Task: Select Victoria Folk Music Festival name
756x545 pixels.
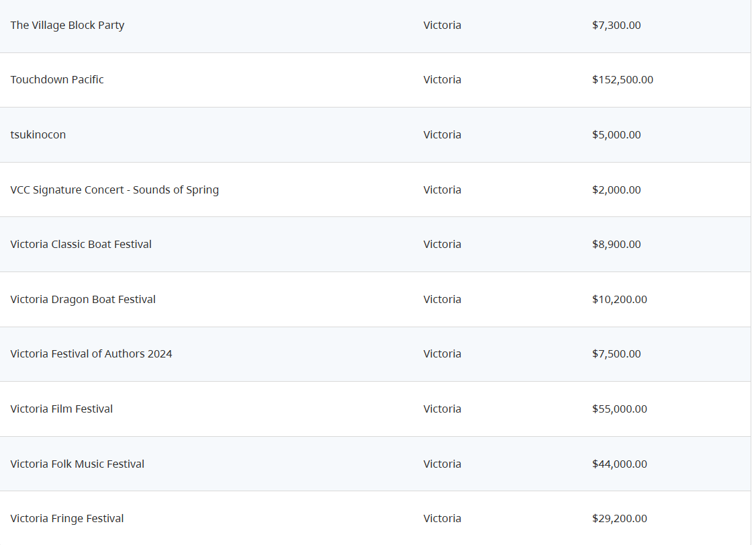Action: [x=77, y=464]
